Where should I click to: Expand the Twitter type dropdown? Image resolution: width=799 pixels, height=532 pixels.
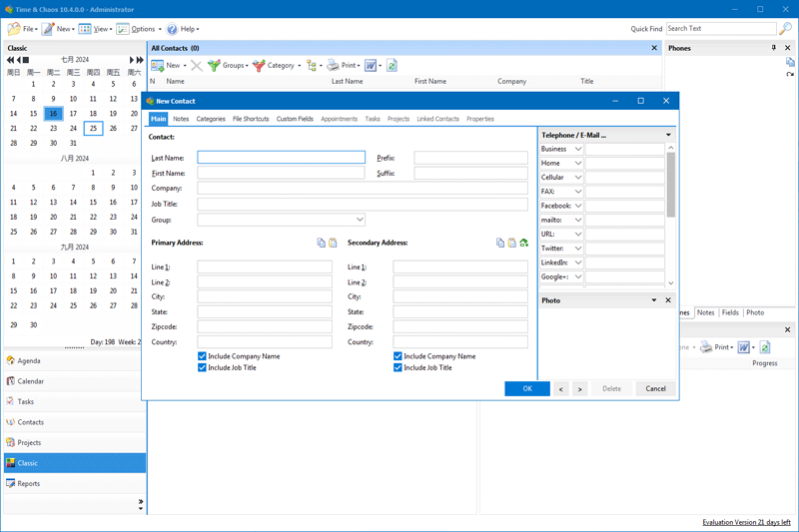click(x=578, y=249)
